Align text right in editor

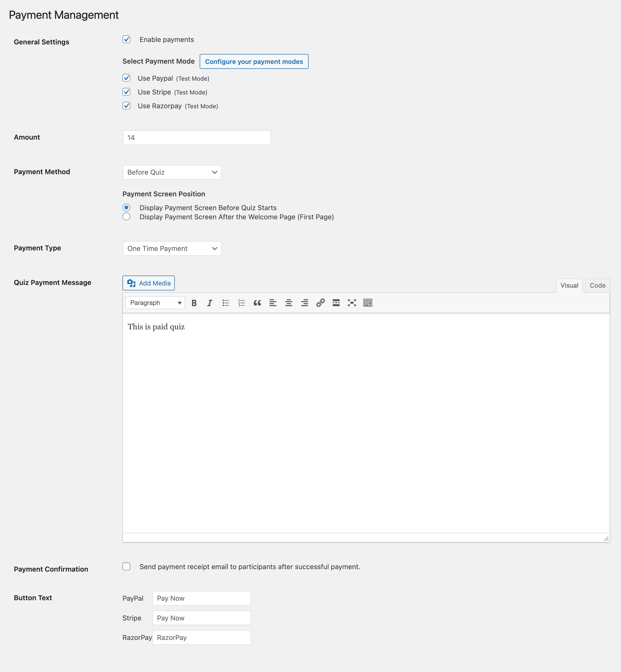click(x=304, y=303)
